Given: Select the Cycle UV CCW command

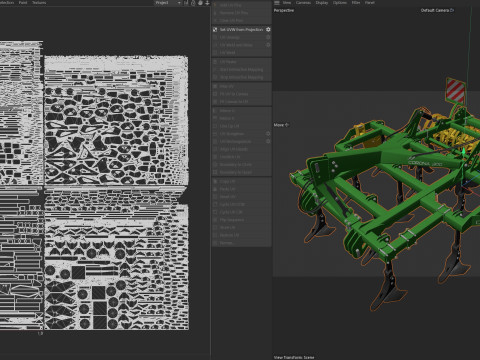Looking at the screenshot, I should click(x=242, y=204).
